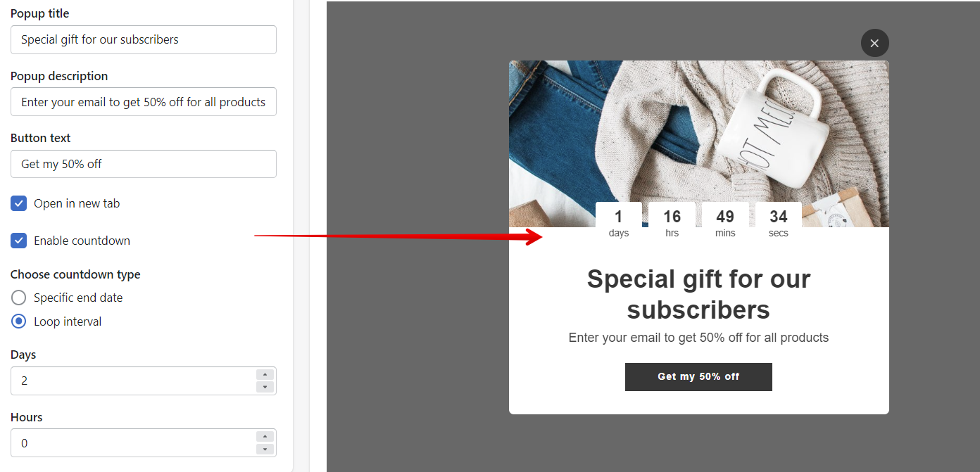Click the hrs countdown tile
Viewport: 980px width, 472px height.
(x=672, y=222)
